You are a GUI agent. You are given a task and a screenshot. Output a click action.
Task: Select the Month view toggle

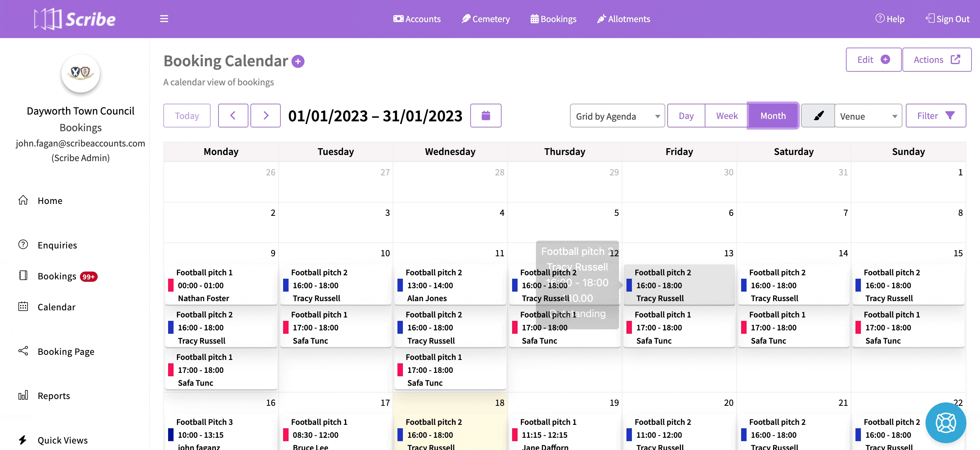click(x=773, y=116)
